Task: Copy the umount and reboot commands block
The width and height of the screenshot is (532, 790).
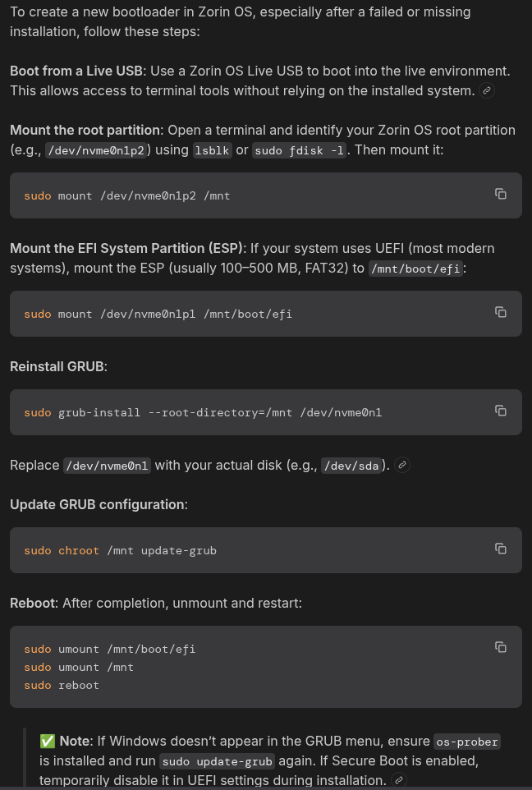Action: (500, 647)
